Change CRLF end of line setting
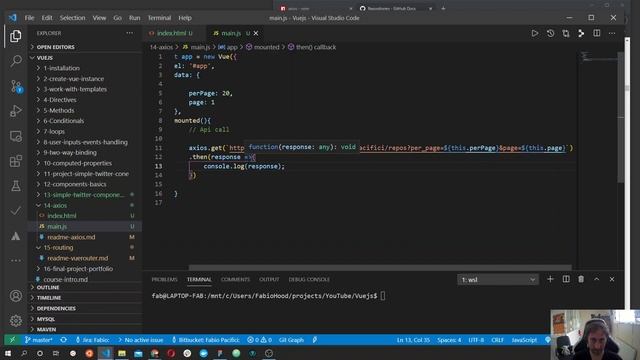 (x=497, y=340)
